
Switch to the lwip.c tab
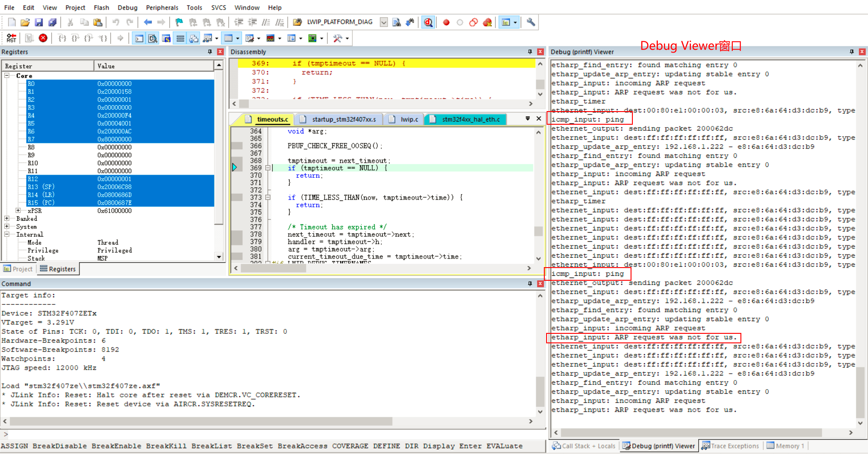pyautogui.click(x=408, y=119)
